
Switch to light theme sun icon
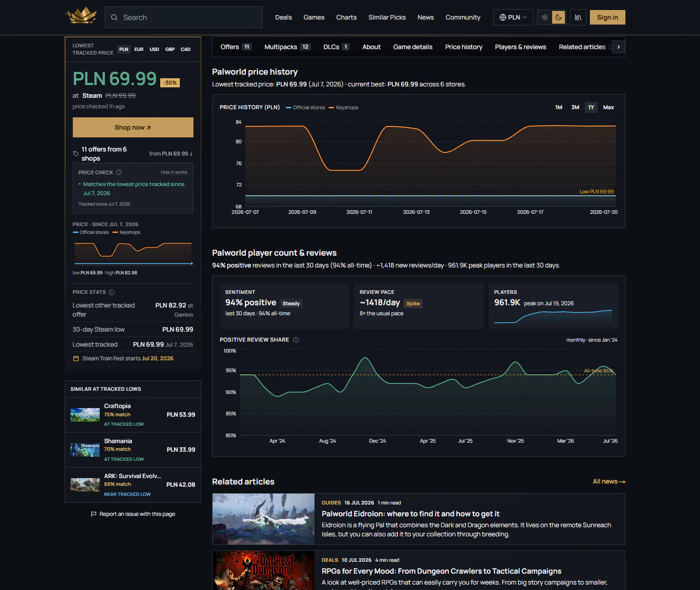point(545,17)
